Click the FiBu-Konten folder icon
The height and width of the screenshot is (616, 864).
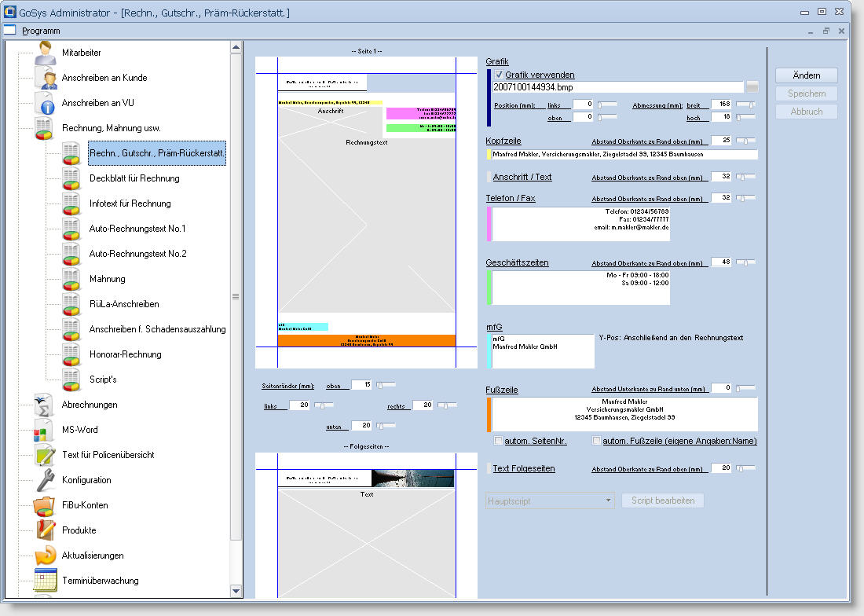(x=45, y=505)
